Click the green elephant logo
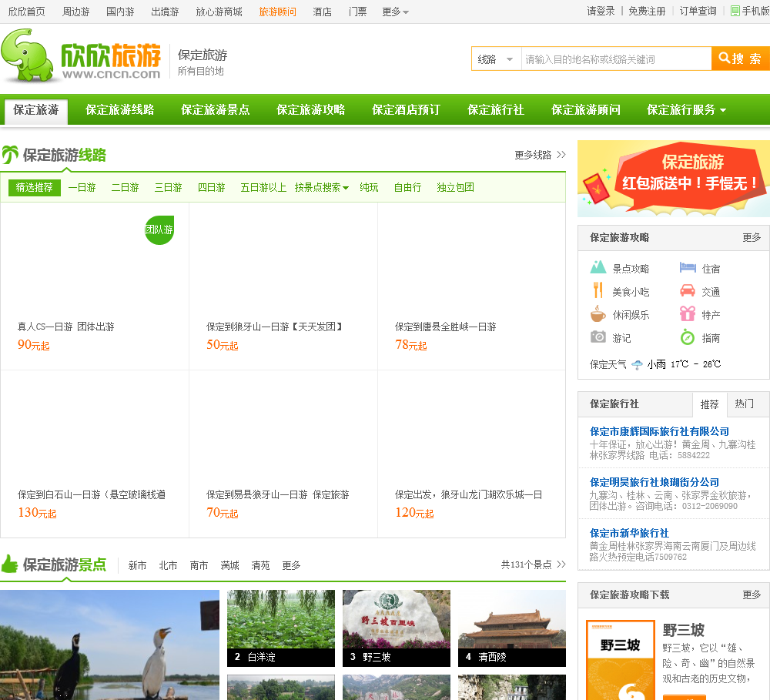The height and width of the screenshot is (700, 770). click(x=28, y=55)
